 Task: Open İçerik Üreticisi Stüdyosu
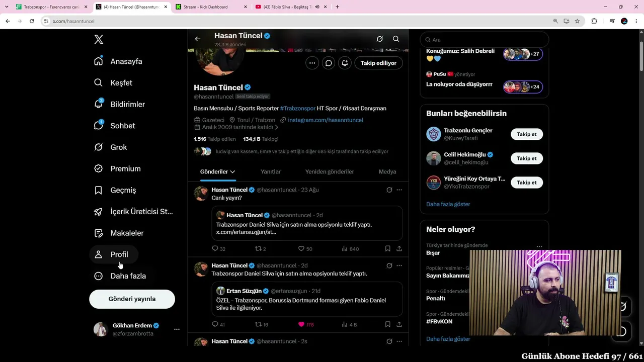point(134,212)
